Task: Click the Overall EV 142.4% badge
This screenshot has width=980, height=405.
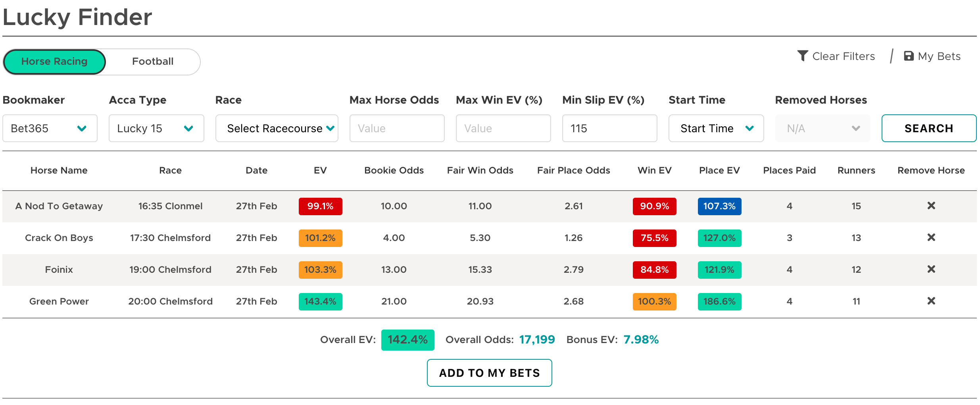Action: coord(407,340)
